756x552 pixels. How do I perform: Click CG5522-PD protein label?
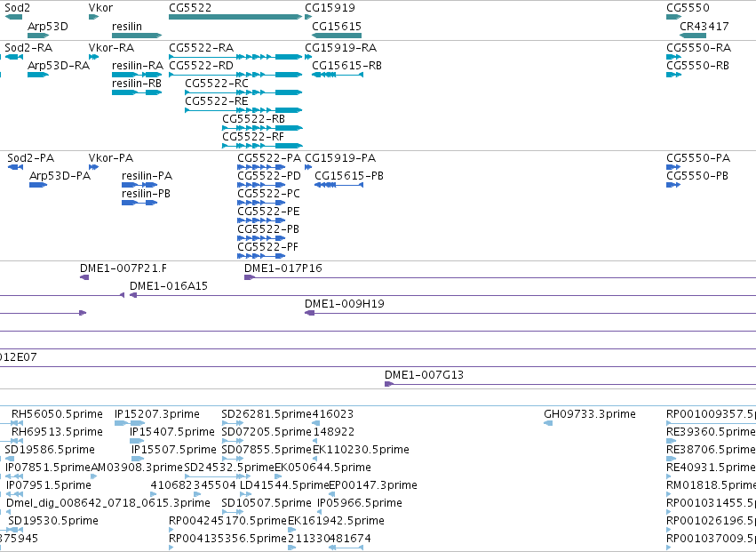[x=269, y=176]
